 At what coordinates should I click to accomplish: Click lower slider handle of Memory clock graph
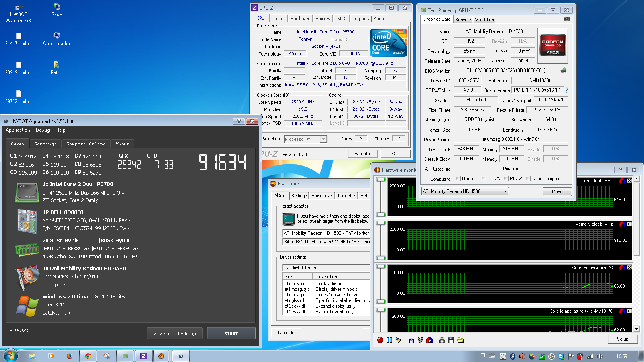click(380, 258)
